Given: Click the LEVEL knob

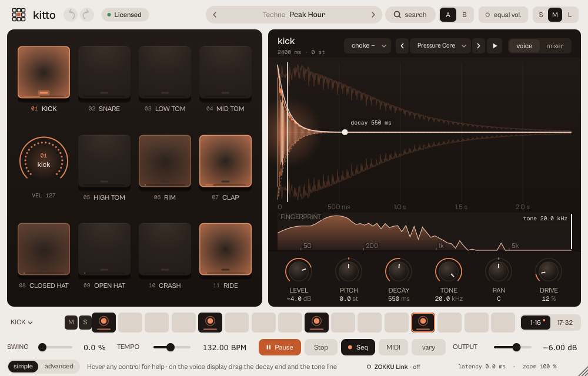Looking at the screenshot, I should pyautogui.click(x=299, y=271).
